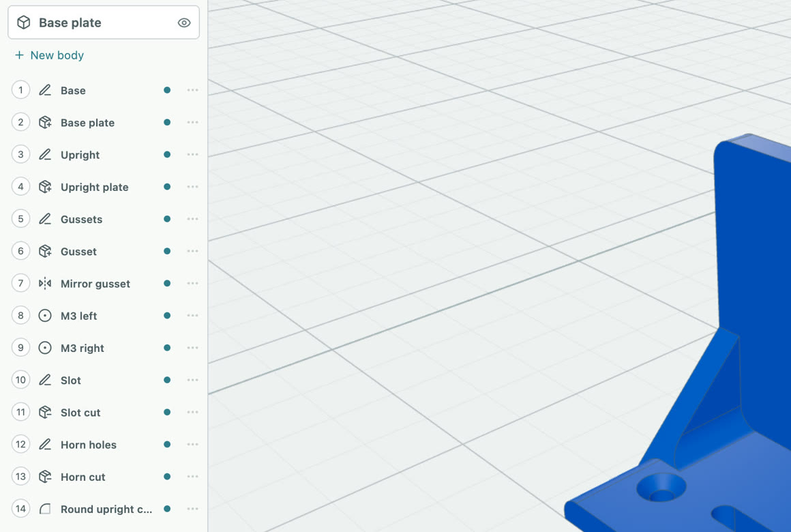The image size is (791, 532).
Task: Toggle Base plate body visibility eye
Action: 184,23
